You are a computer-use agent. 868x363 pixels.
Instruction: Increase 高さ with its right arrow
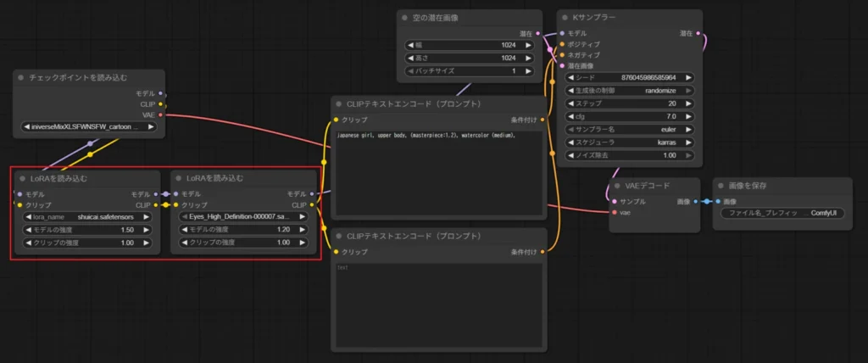pos(528,58)
